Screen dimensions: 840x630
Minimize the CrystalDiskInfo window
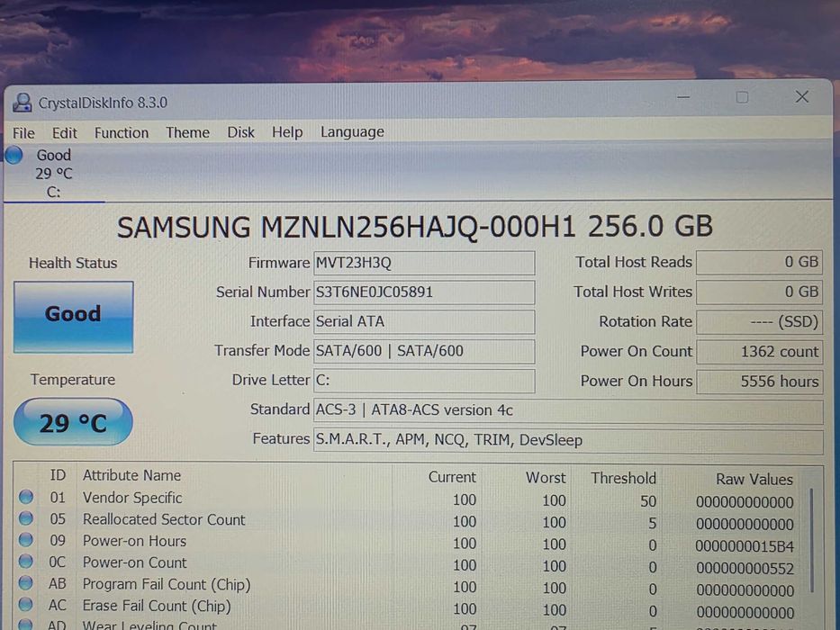pos(683,97)
